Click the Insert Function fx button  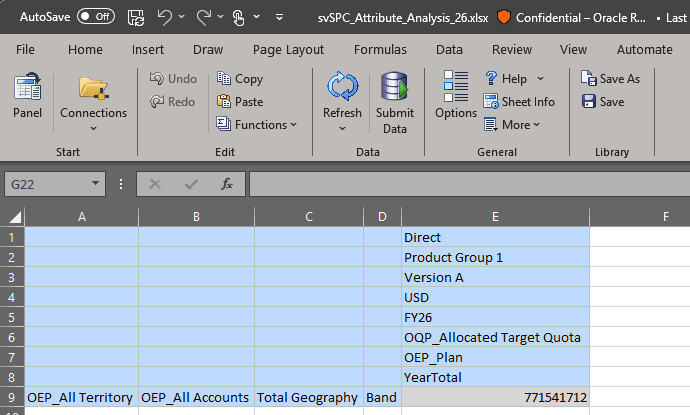click(x=227, y=184)
